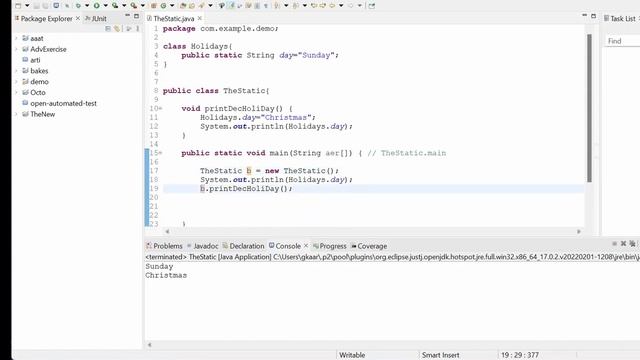
Task: Minimize the Package Explorer view
Action: (127, 16)
